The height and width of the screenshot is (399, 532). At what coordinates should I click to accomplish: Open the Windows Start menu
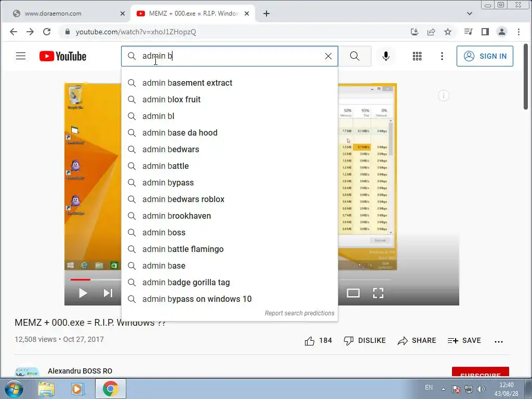click(14, 389)
